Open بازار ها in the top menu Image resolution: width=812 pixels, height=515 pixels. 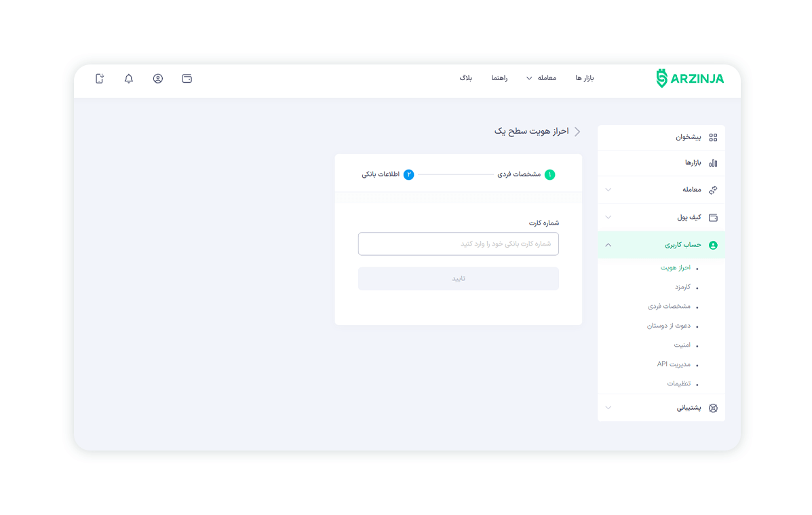(x=585, y=78)
